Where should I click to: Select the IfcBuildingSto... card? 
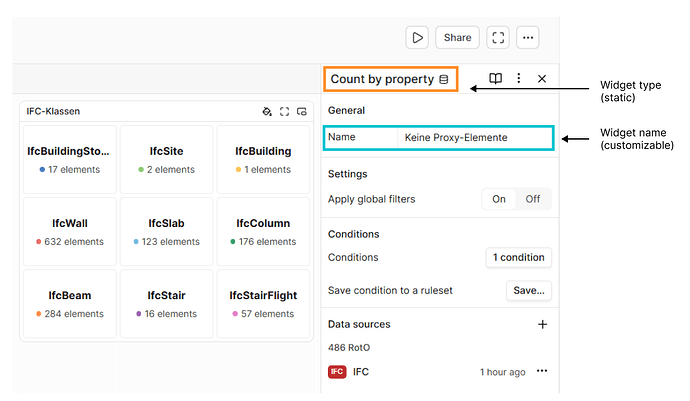(70, 159)
